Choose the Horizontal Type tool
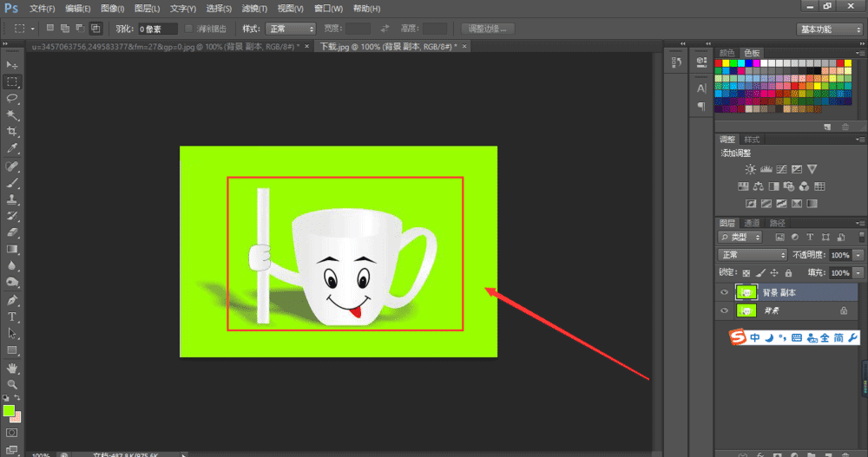 point(12,317)
